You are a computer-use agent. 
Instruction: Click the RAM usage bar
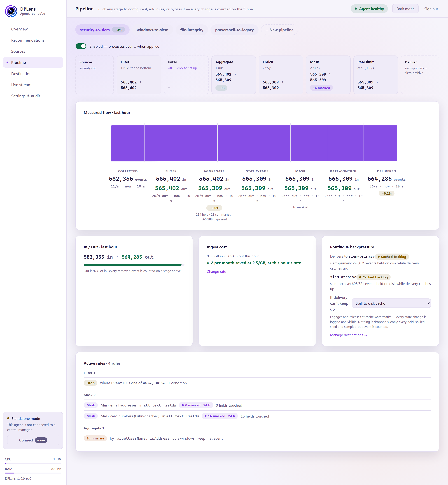[33, 473]
